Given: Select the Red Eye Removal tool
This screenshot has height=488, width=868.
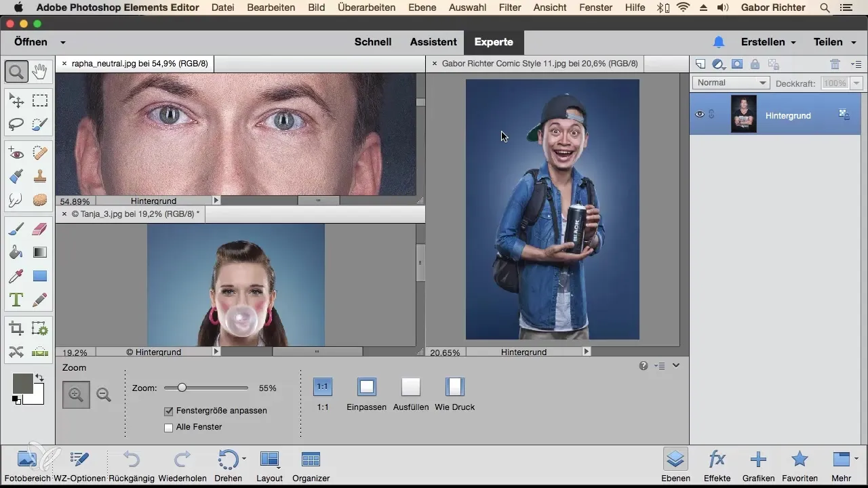Looking at the screenshot, I should [16, 154].
